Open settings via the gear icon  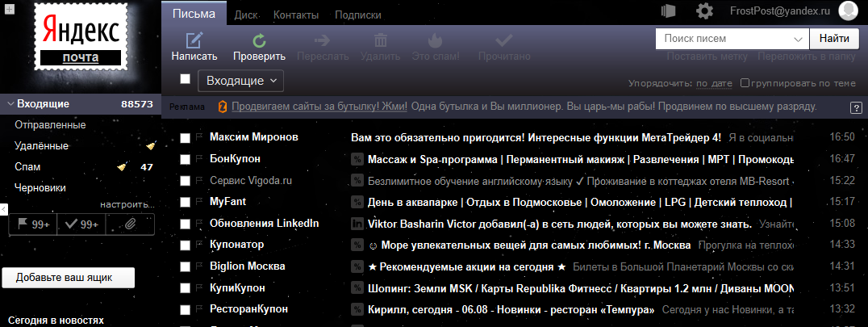[x=705, y=11]
